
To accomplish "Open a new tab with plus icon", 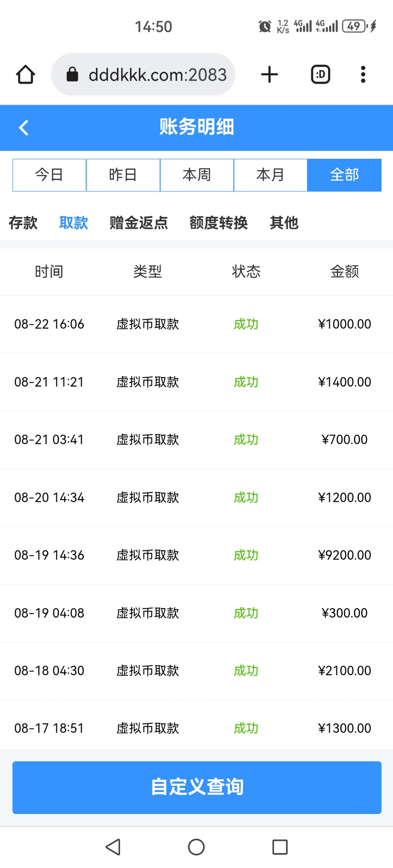I will (270, 75).
